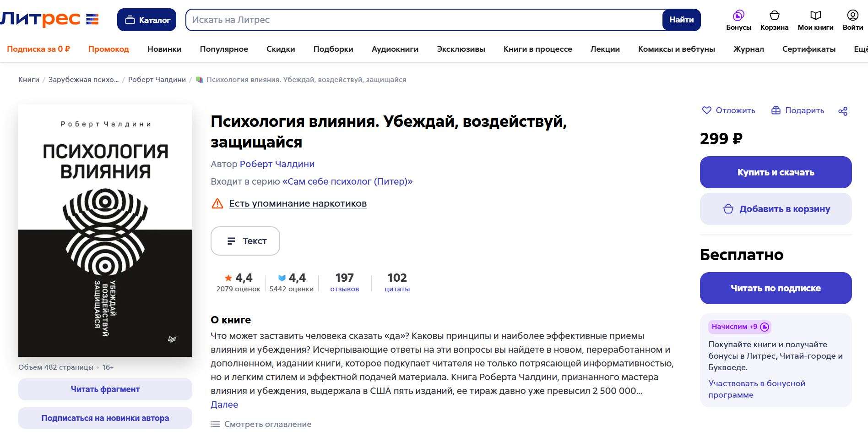Focus the Искать на Литрес search field
The image size is (868, 437).
click(x=424, y=20)
